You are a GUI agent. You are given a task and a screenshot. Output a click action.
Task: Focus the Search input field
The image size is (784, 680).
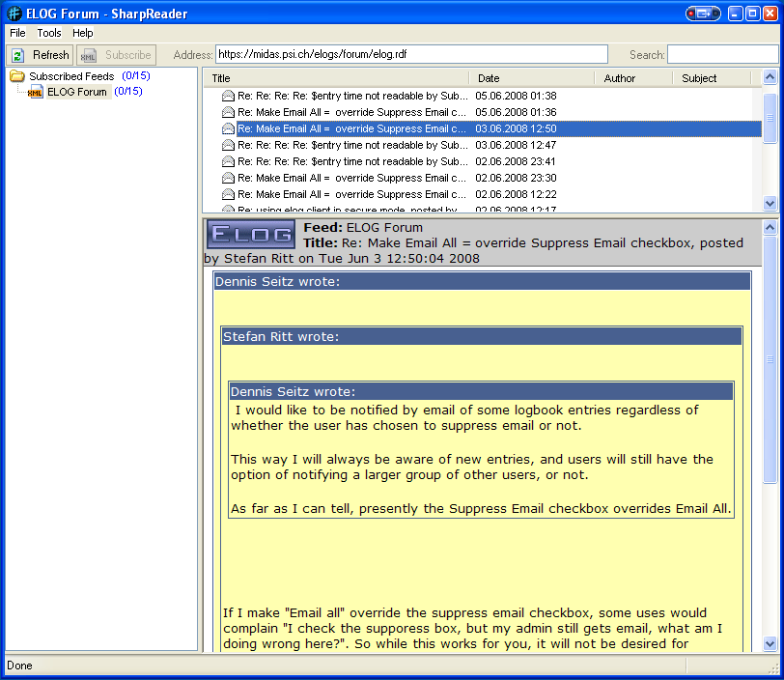[723, 54]
